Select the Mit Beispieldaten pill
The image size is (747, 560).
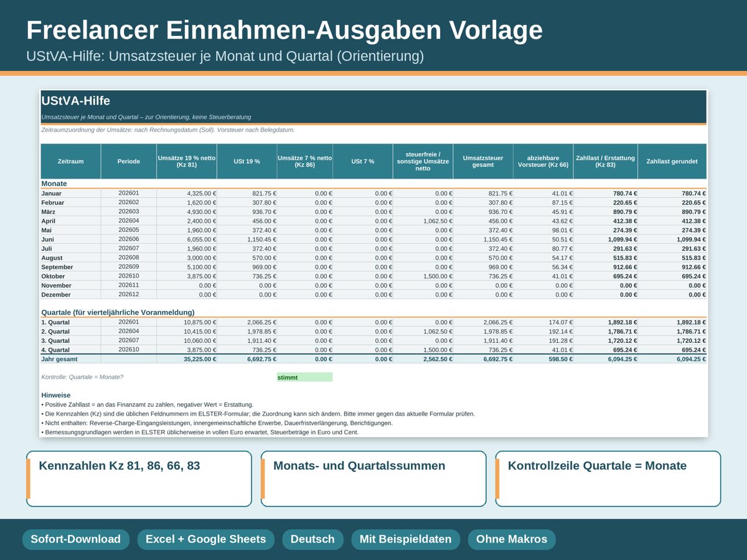405,539
